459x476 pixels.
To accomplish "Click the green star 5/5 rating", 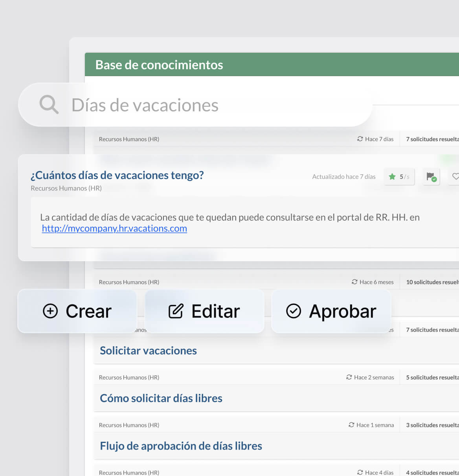I will (x=399, y=177).
